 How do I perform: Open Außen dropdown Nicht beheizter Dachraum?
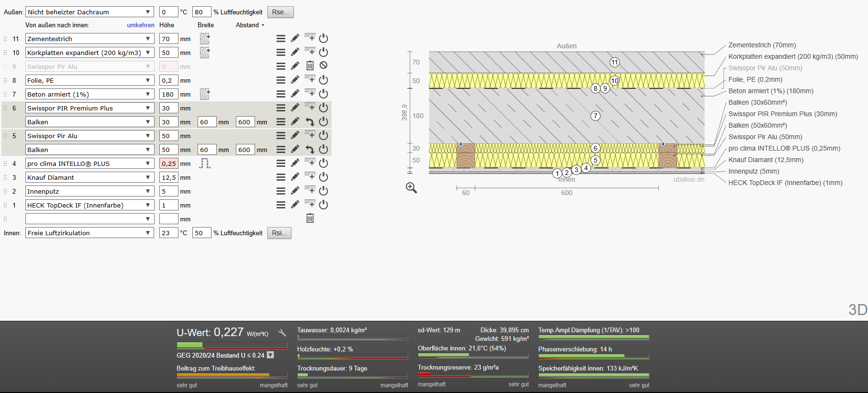89,12
